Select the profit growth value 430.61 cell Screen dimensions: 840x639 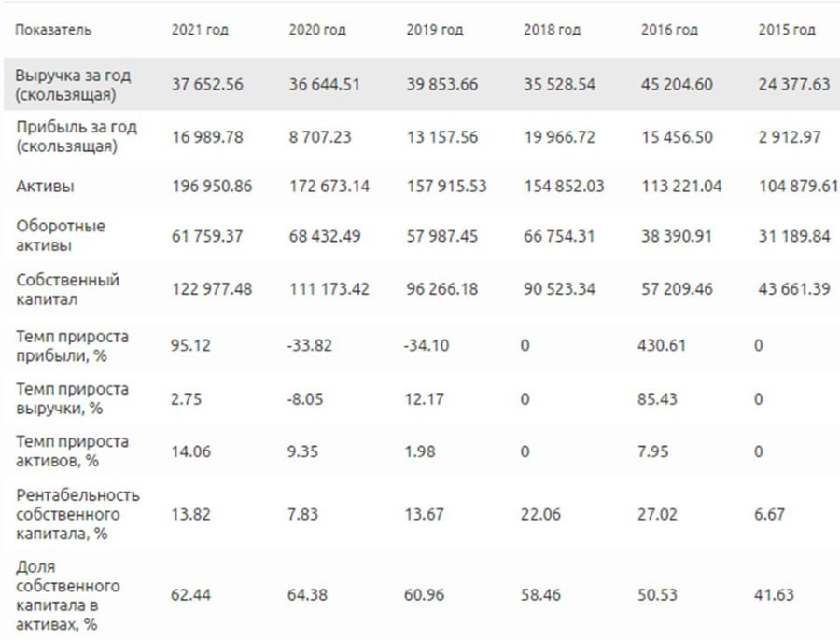click(664, 346)
